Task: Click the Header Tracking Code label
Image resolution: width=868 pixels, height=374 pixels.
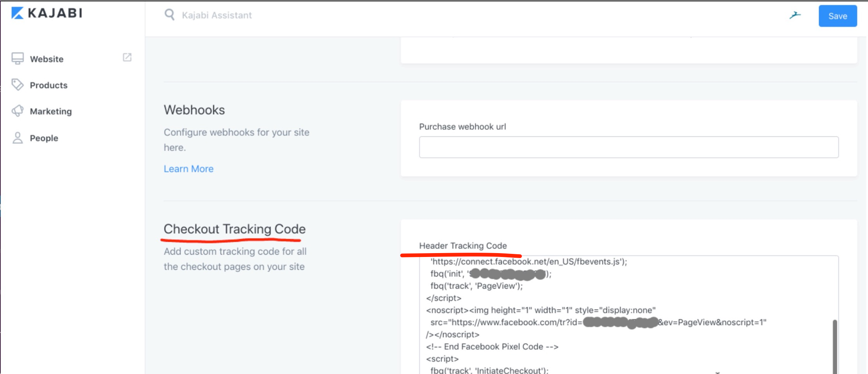Action: (463, 246)
